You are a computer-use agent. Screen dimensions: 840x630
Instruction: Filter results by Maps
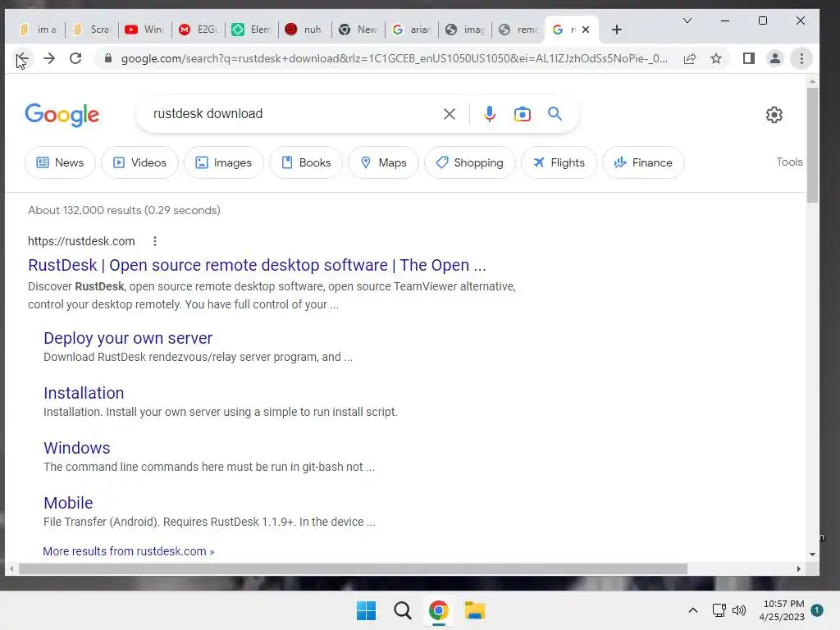click(384, 162)
